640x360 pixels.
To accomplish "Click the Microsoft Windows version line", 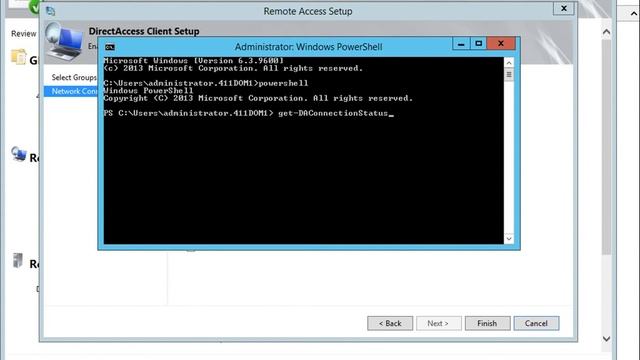I will [193, 61].
